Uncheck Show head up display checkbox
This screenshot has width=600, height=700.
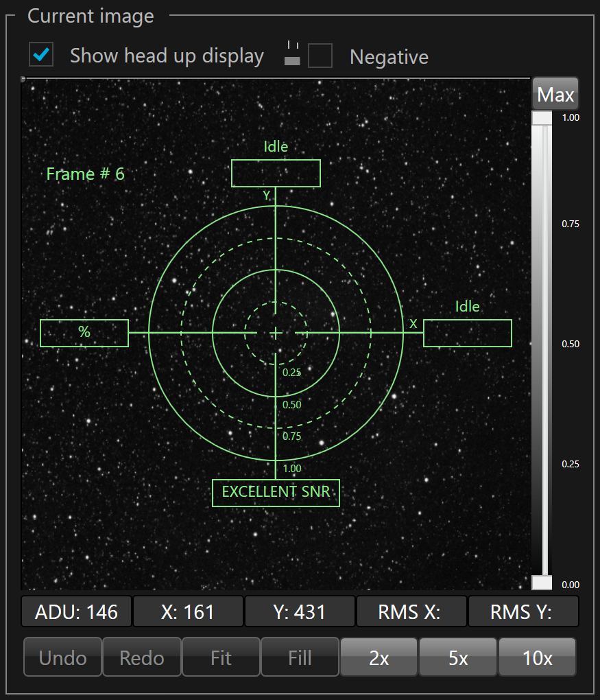click(x=41, y=54)
